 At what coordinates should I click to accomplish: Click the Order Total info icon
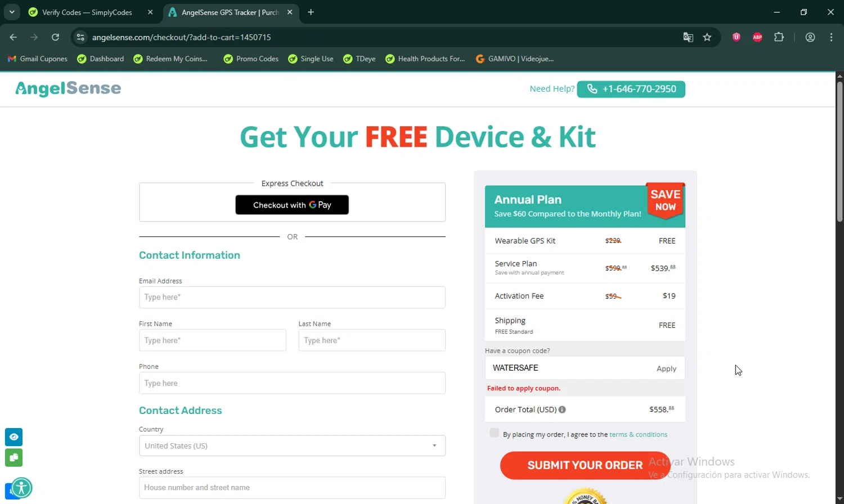[x=562, y=409]
